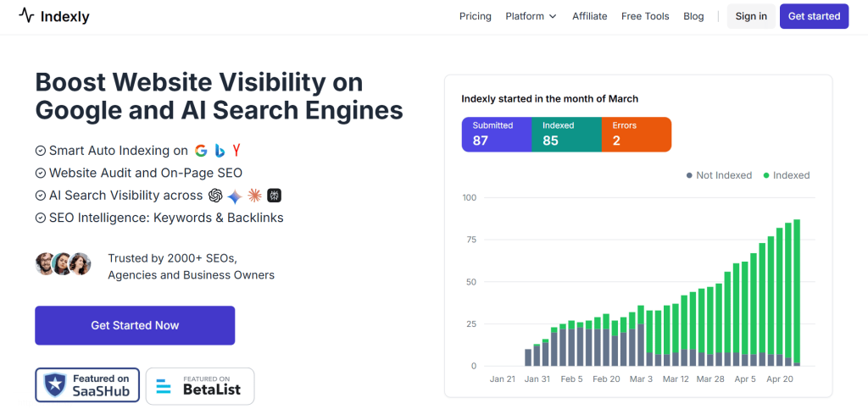Image resolution: width=868 pixels, height=409 pixels.
Task: Click the Sign in button
Action: tap(751, 16)
